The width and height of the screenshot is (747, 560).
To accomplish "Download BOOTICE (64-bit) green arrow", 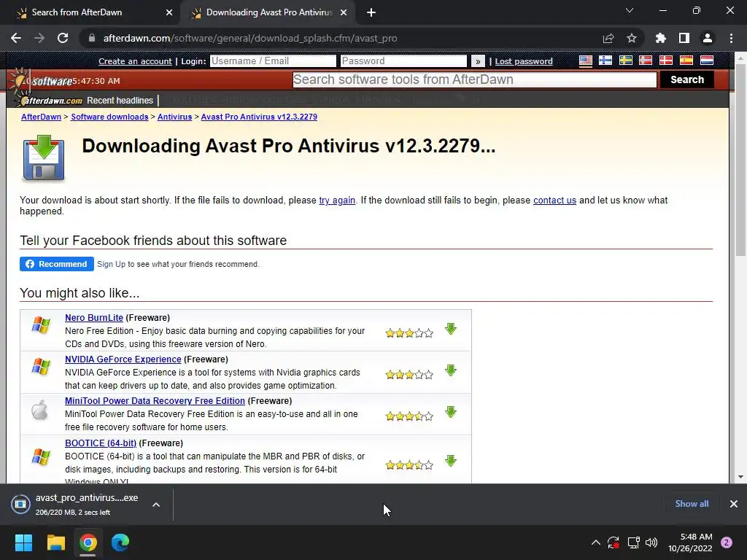I will tap(451, 461).
